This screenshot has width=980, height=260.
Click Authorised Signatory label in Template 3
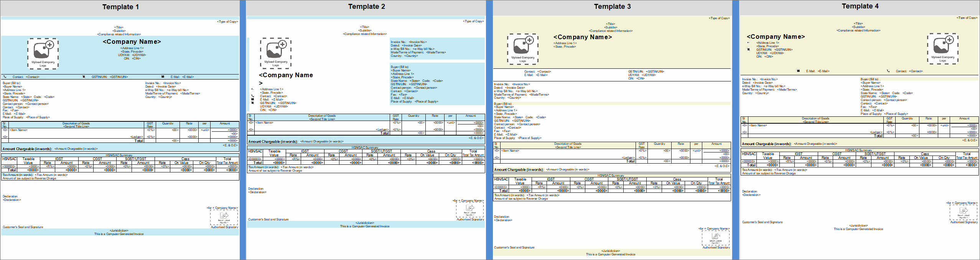click(x=716, y=247)
